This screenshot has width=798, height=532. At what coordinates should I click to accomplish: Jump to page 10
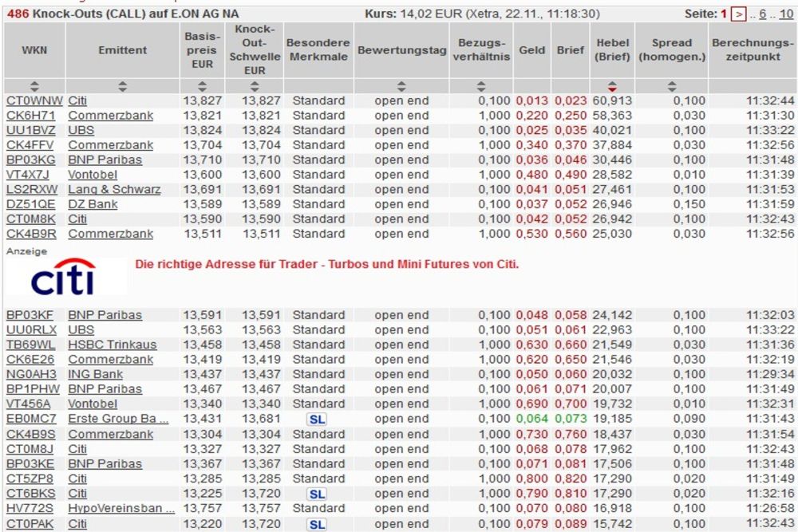coord(786,14)
